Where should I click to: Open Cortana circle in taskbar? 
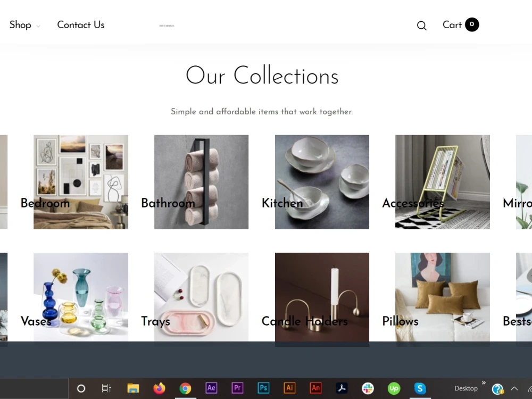81,388
